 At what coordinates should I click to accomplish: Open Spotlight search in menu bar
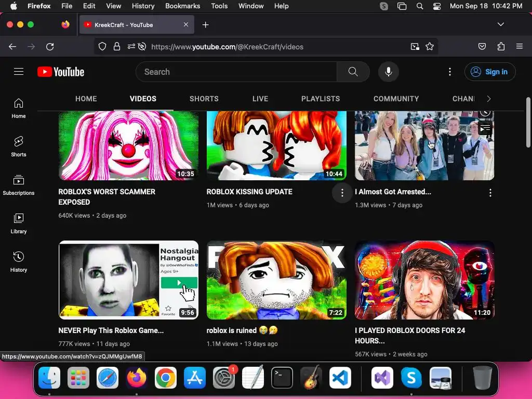[420, 6]
